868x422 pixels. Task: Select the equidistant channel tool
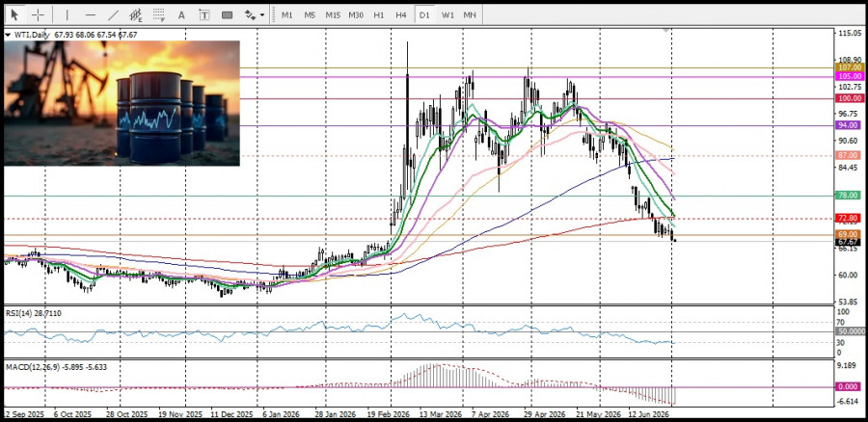(136, 14)
